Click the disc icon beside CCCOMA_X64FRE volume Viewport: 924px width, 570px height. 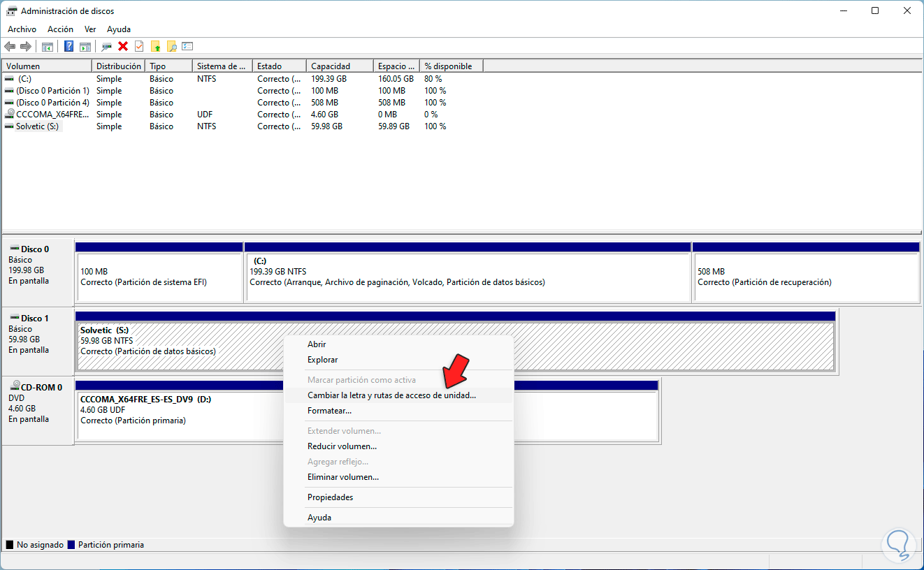(x=9, y=115)
